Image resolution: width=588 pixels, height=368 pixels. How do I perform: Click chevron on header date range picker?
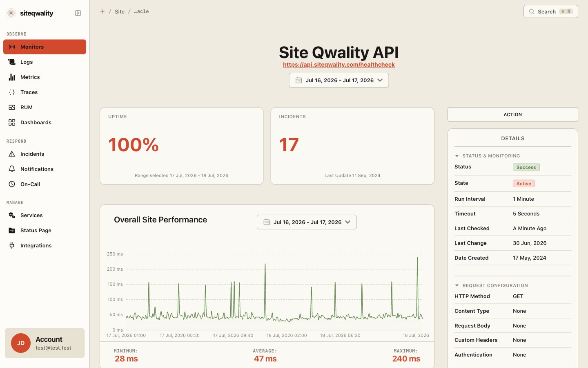click(380, 80)
